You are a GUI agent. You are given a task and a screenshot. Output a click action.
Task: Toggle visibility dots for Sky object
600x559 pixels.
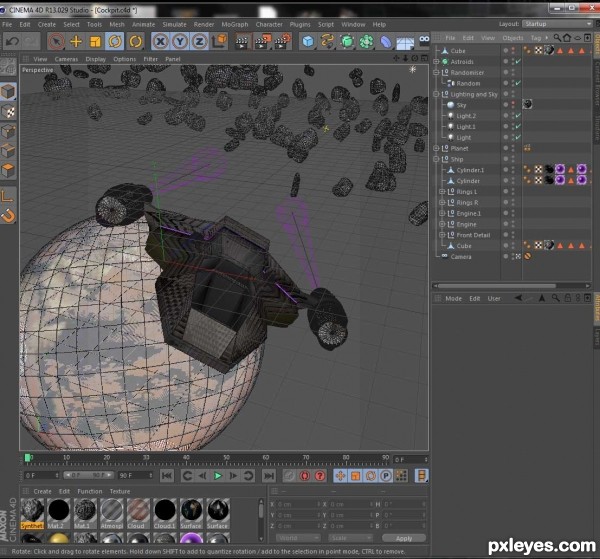[513, 105]
